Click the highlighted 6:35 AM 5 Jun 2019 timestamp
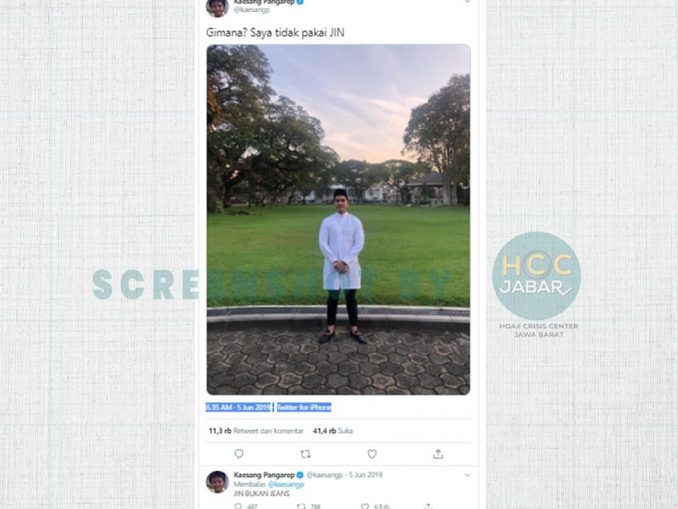 (238, 407)
